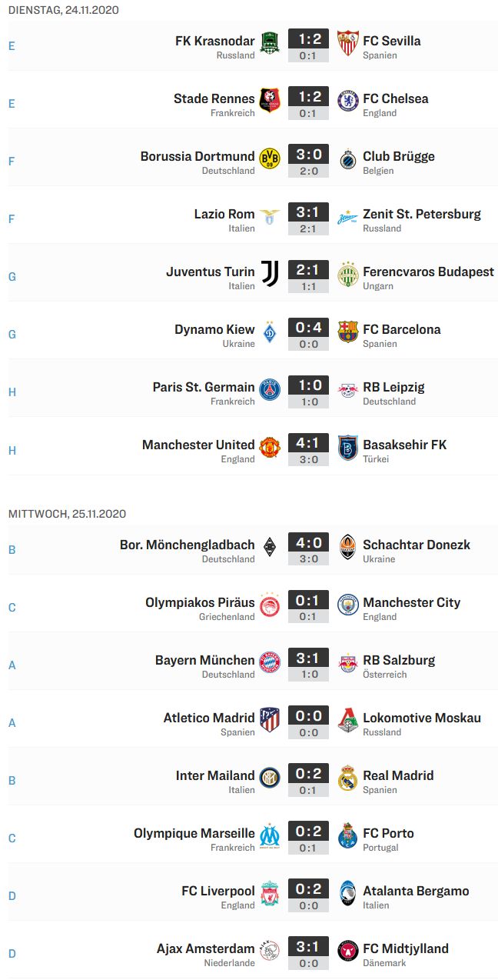Open the Lazio Rom team page
498x980 pixels.
224,214
